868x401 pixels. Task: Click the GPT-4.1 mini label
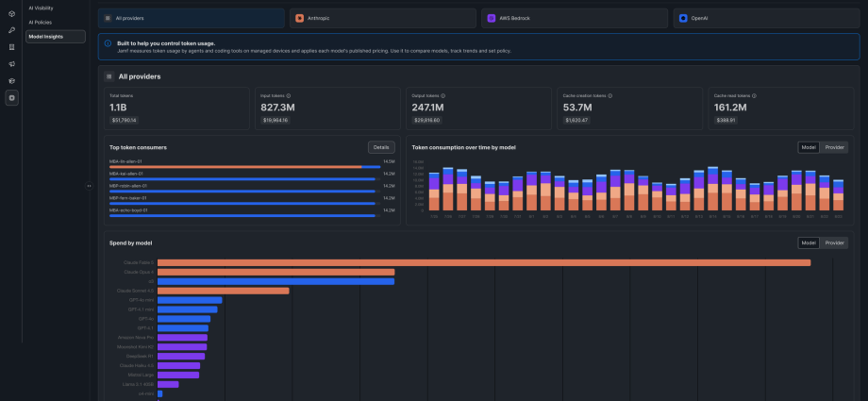click(142, 309)
